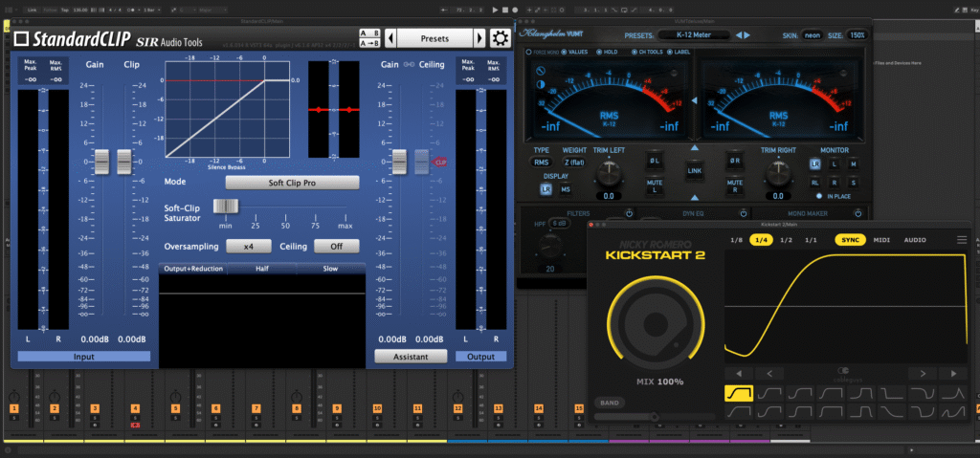Open VUMT meter TYPE selector RMS
This screenshot has height=458, width=980.
click(x=541, y=163)
